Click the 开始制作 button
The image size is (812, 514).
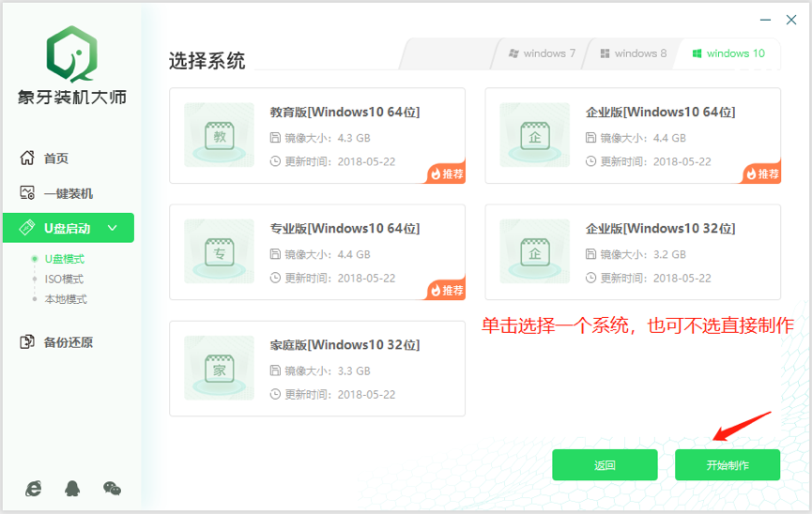(728, 465)
